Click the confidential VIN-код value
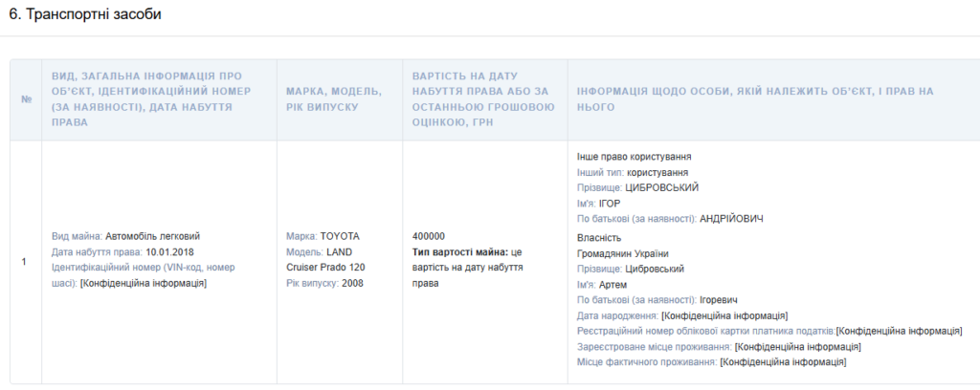 [x=144, y=284]
